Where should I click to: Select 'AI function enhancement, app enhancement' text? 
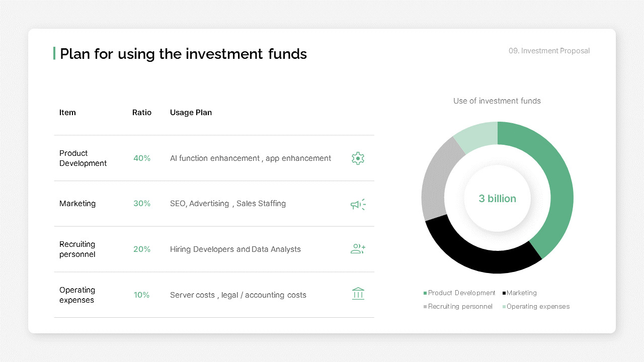tap(251, 158)
